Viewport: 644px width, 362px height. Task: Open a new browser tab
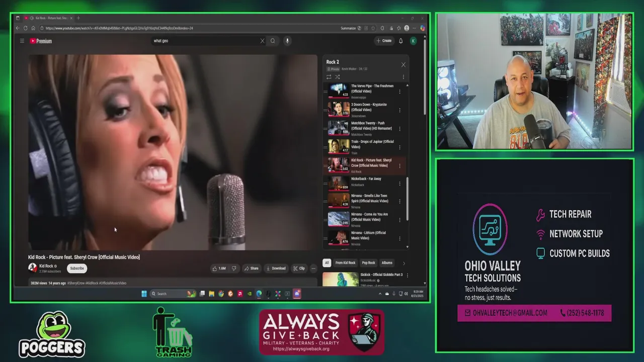click(78, 18)
